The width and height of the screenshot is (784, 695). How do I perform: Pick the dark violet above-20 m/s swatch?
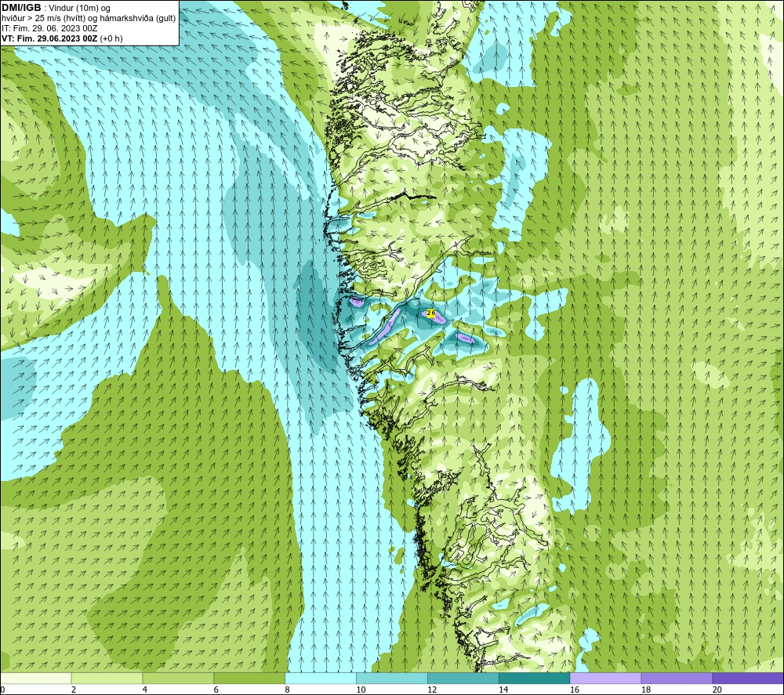[x=748, y=678]
